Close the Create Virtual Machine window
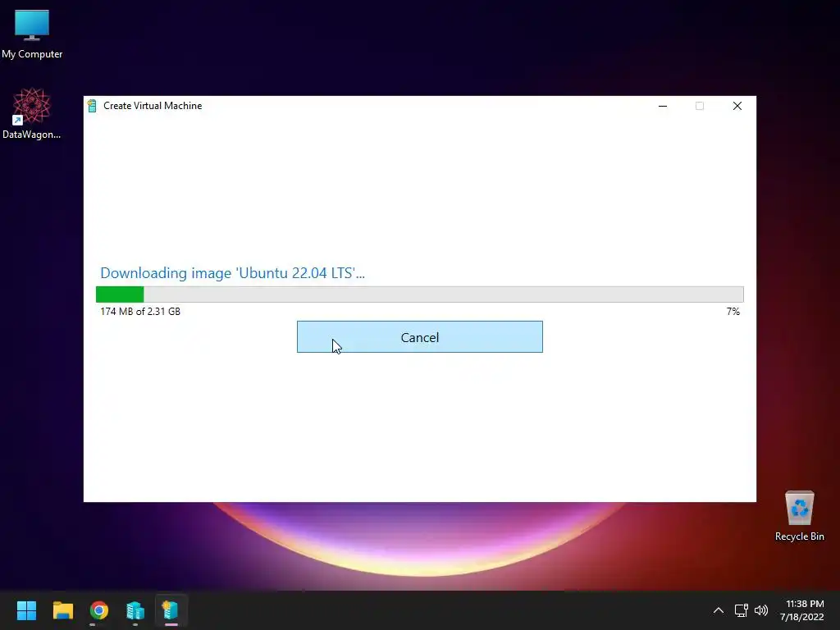Image resolution: width=840 pixels, height=630 pixels. coord(737,106)
